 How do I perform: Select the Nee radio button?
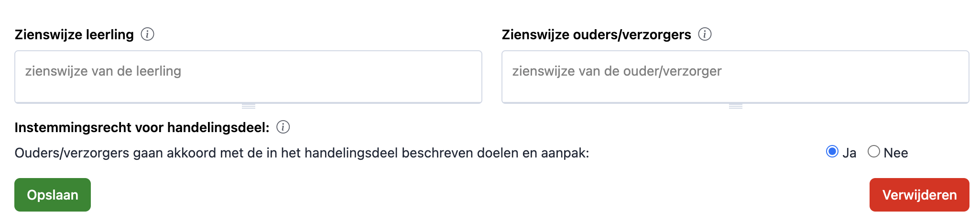pos(874,152)
